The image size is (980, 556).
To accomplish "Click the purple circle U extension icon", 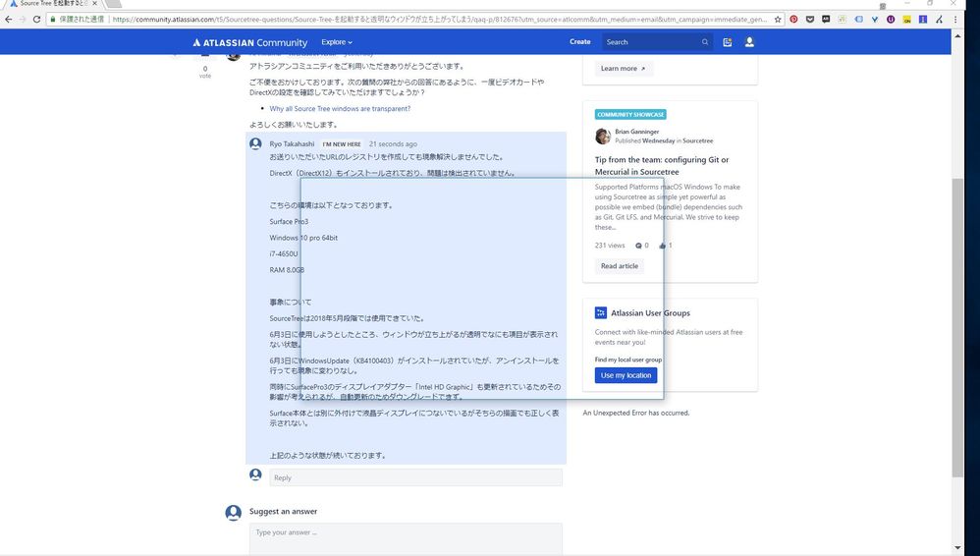I will (x=891, y=20).
